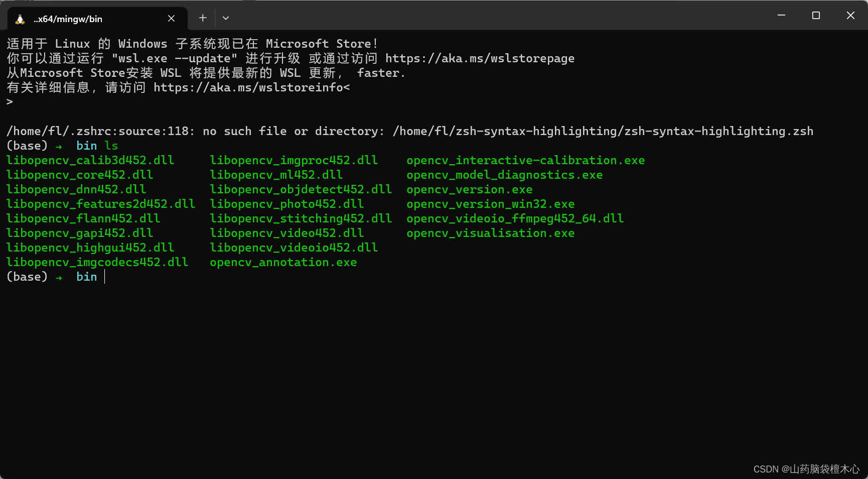
Task: Click libopencv_calib3d452.dll in the listing
Action: pos(90,161)
